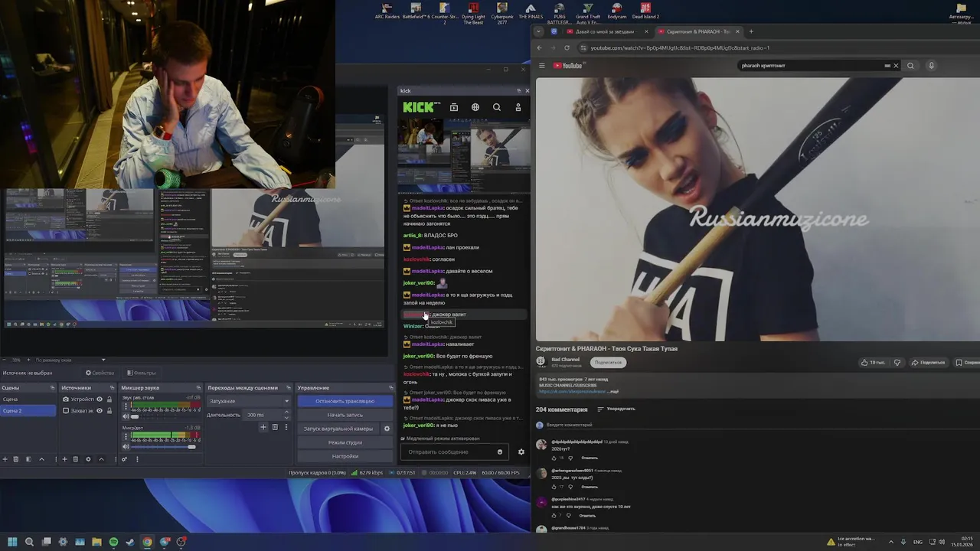Reload the YouTube page in browser
This screenshot has height=551, width=980.
(x=567, y=47)
